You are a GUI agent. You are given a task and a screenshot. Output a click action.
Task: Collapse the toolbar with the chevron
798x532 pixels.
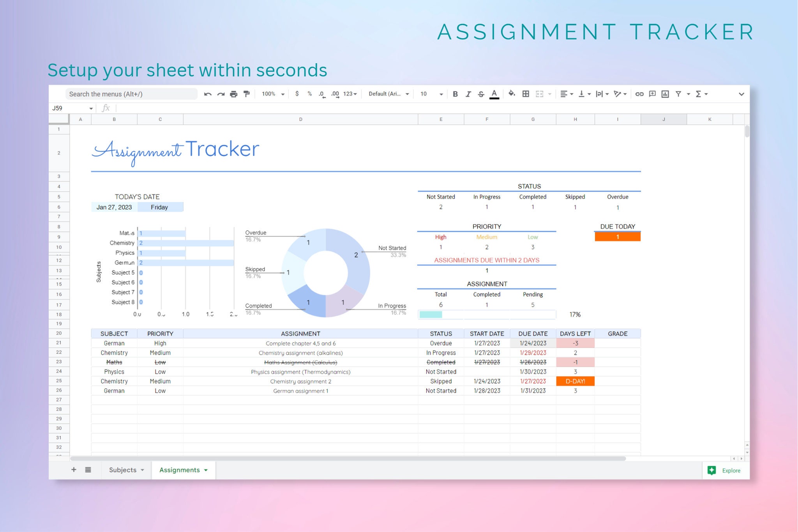tap(741, 94)
